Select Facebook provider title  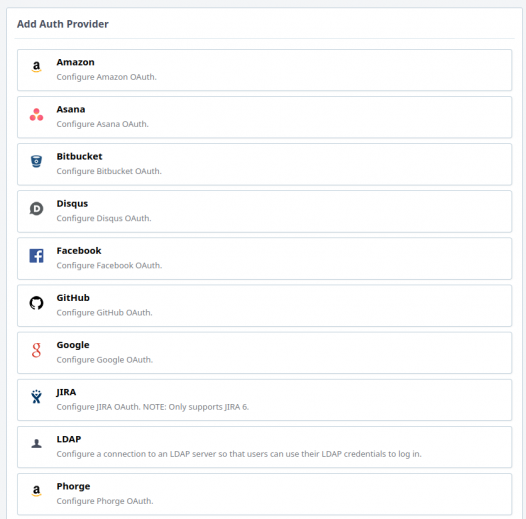[79, 251]
